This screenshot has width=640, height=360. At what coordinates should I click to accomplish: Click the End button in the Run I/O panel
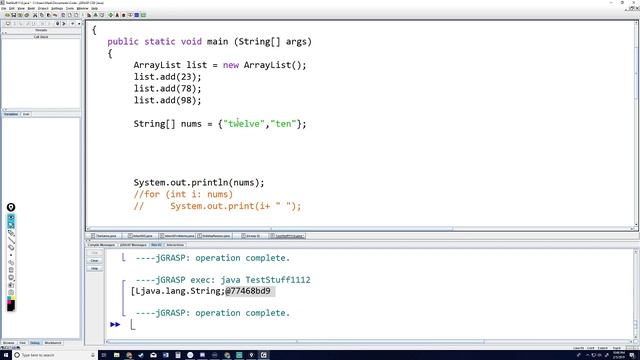94,253
